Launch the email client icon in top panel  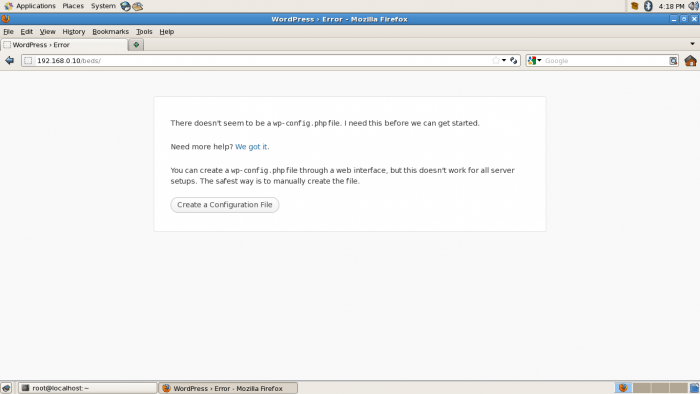[x=138, y=6]
